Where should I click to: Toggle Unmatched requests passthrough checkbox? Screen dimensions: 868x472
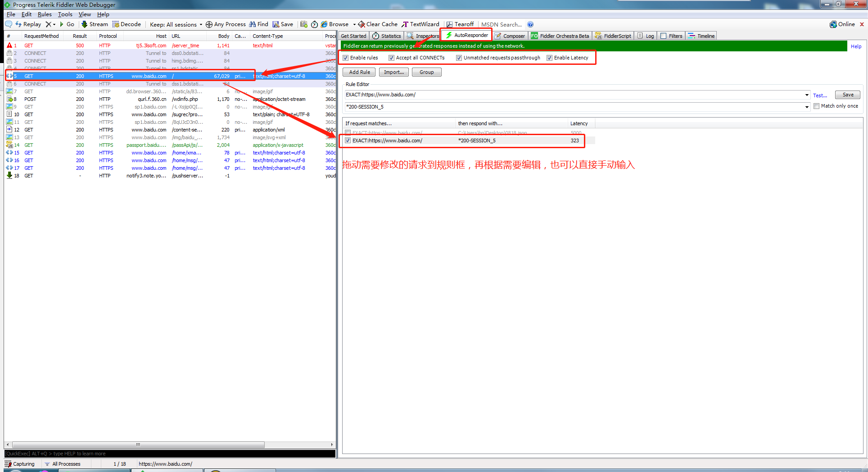pos(459,58)
